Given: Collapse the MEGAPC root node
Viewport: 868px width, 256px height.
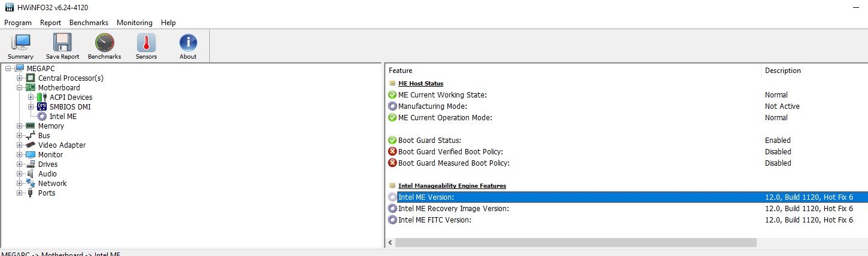Looking at the screenshot, I should pyautogui.click(x=8, y=69).
